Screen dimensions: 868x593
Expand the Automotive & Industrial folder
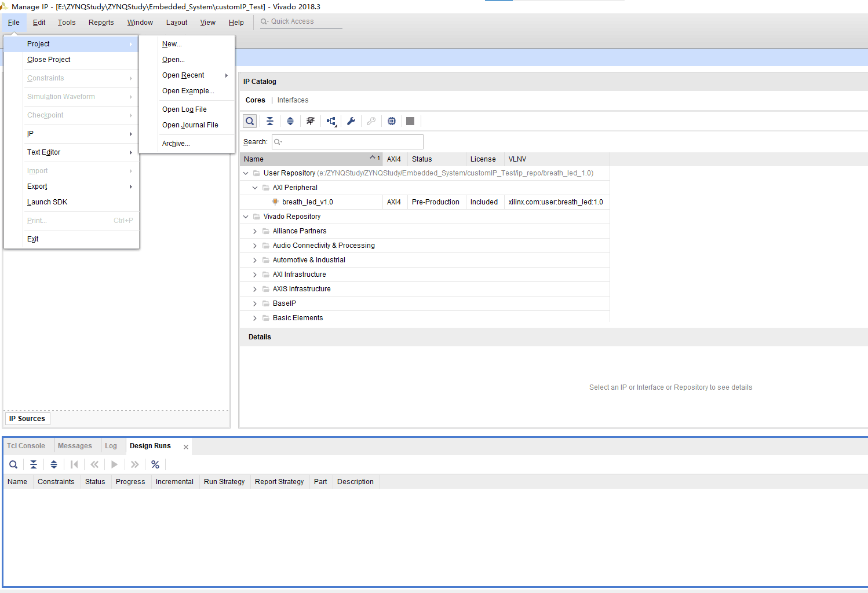[255, 260]
